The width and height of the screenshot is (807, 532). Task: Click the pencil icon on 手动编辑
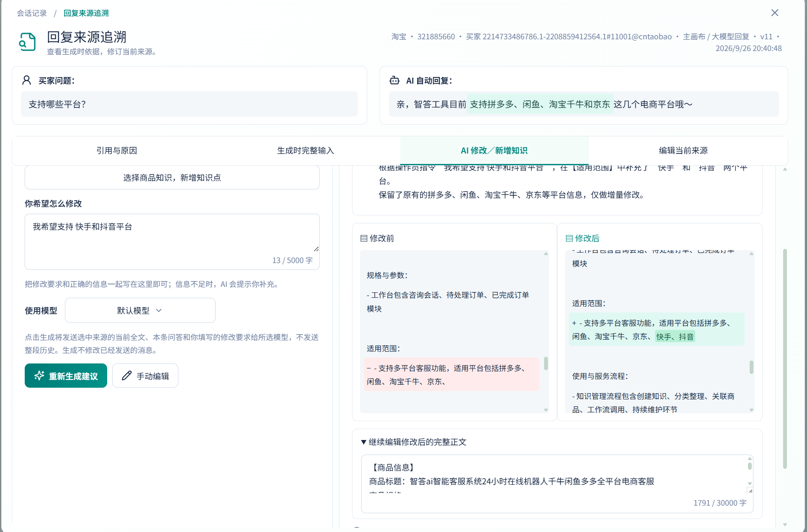pos(126,376)
